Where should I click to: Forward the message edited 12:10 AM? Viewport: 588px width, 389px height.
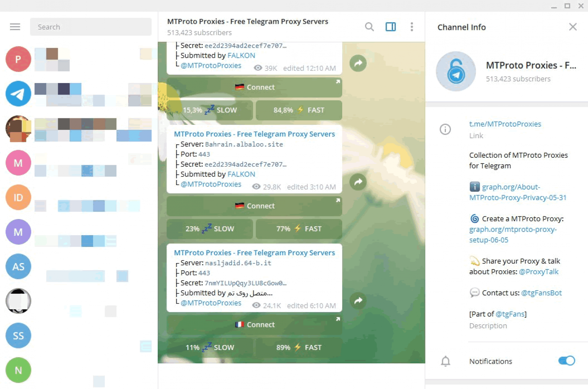point(358,63)
